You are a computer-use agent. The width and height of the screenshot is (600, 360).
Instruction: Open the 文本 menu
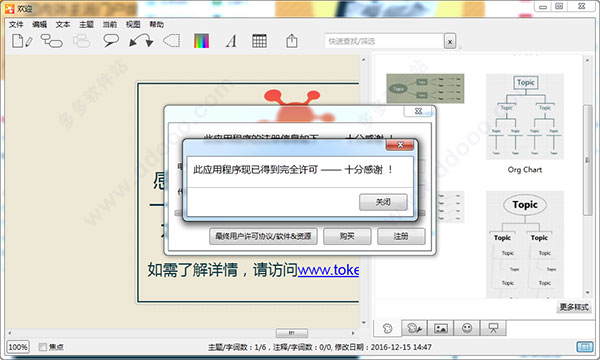63,24
